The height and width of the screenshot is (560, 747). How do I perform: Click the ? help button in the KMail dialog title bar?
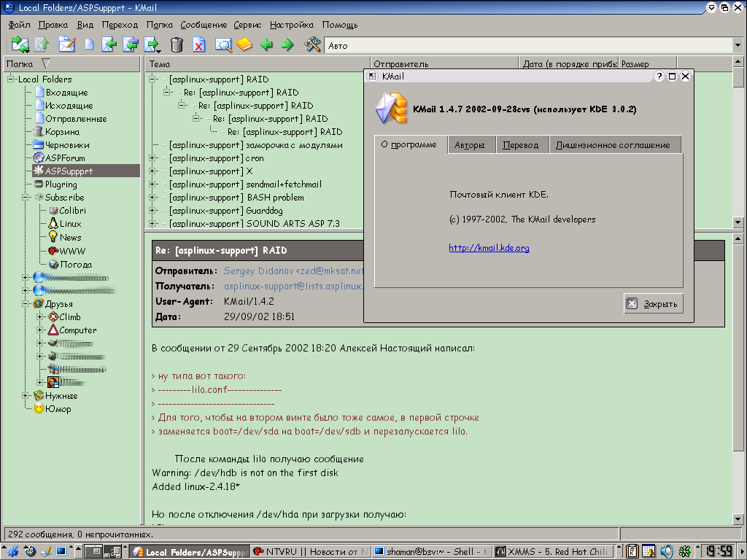tap(659, 76)
